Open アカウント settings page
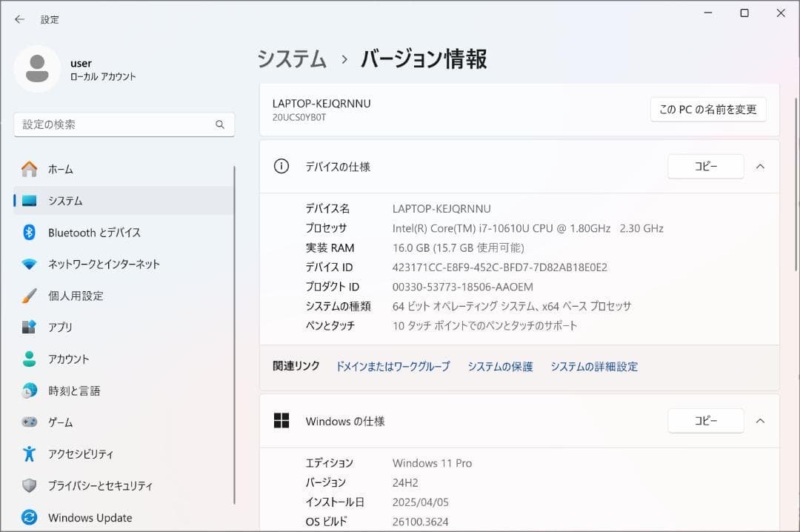This screenshot has width=800, height=532. (x=124, y=359)
